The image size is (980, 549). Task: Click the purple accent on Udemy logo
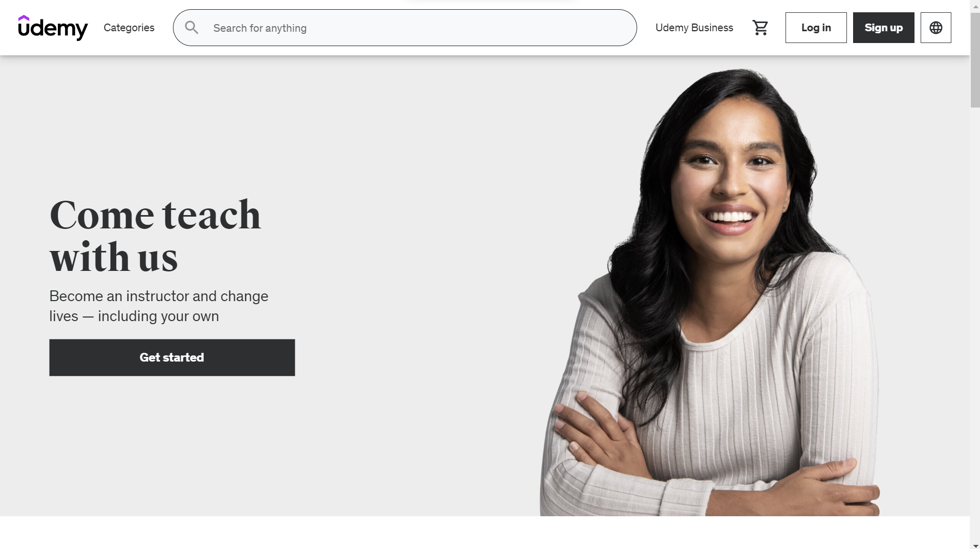(x=24, y=18)
